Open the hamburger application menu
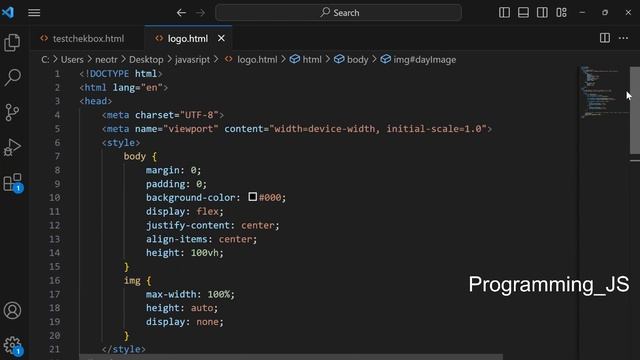Viewport: 640px width, 360px height. (34, 13)
